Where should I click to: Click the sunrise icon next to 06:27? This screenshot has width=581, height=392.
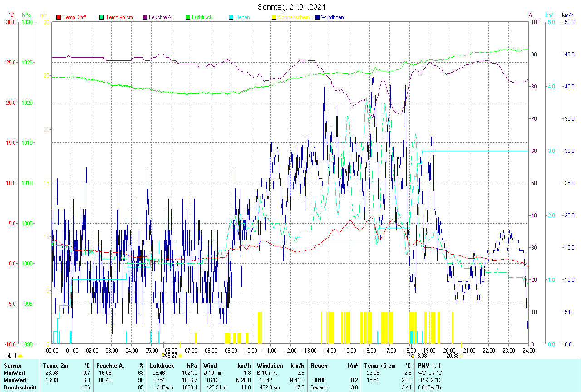click(180, 356)
